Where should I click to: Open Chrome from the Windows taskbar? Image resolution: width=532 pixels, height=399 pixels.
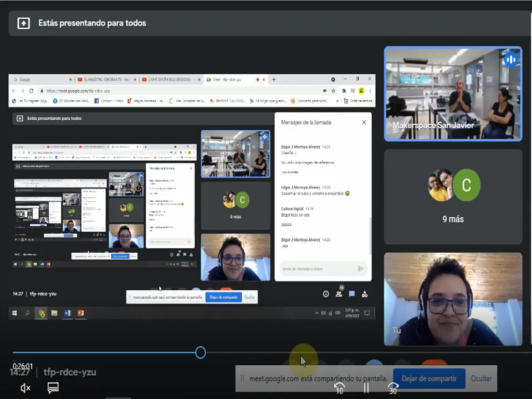(42, 313)
